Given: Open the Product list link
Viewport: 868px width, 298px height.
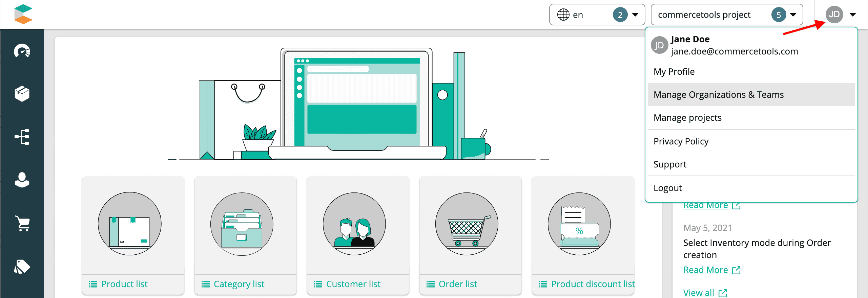Looking at the screenshot, I should point(124,284).
